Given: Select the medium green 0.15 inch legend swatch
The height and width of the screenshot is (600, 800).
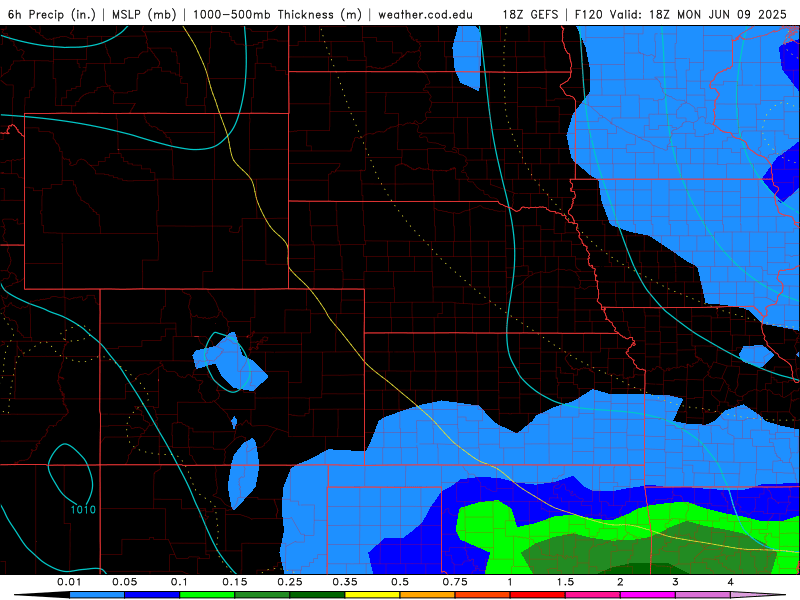Looking at the screenshot, I should pos(262,595).
